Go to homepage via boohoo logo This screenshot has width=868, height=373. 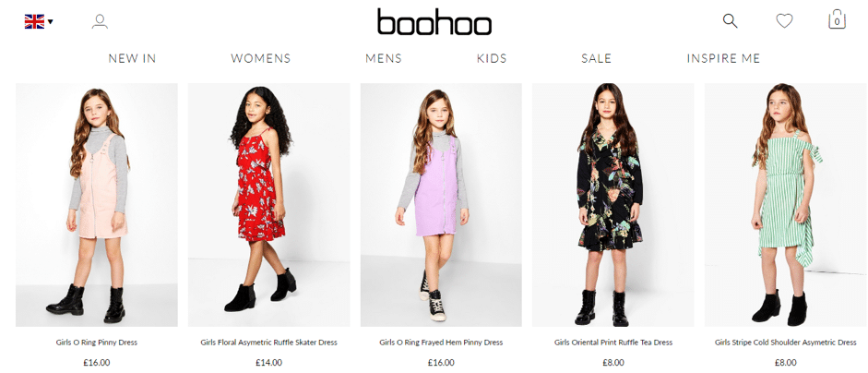434,22
